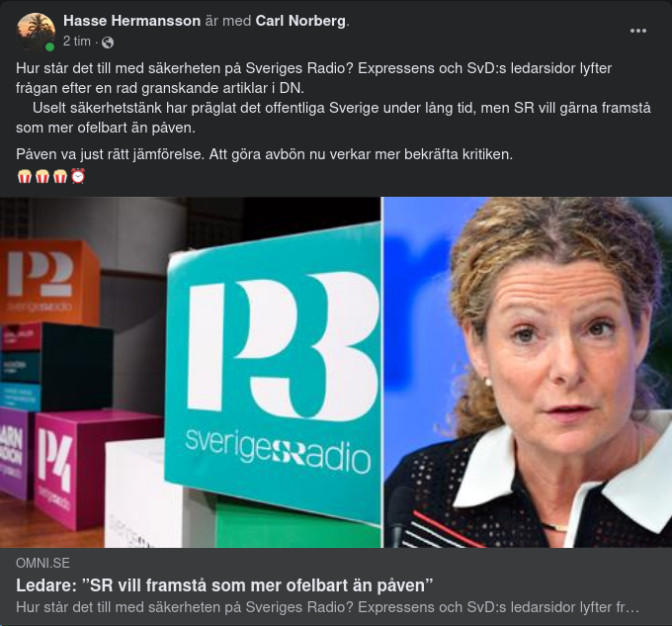Screen dimensions: 672x626
Task: Click Hasse Hermansson's profile picture
Action: [x=36, y=32]
